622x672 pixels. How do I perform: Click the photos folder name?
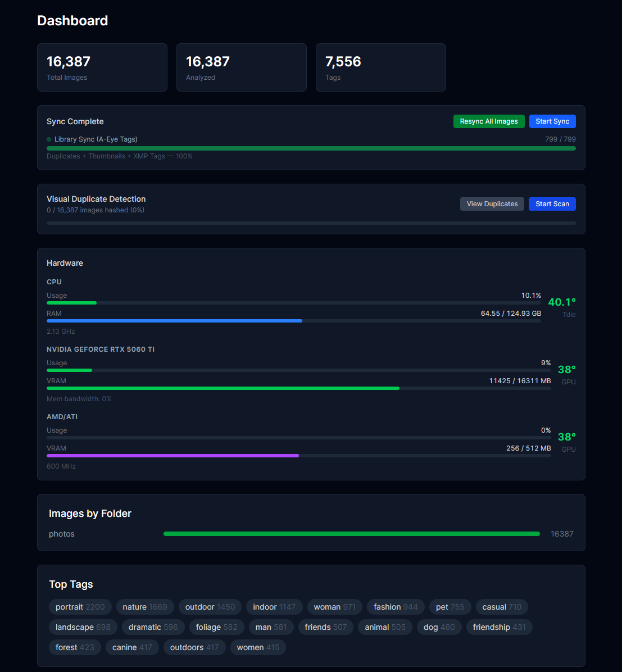click(x=62, y=534)
